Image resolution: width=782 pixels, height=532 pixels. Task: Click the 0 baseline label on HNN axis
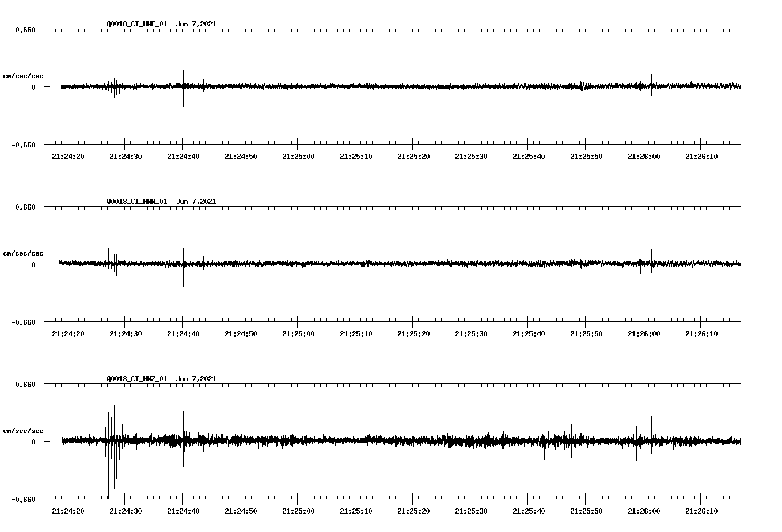click(33, 264)
